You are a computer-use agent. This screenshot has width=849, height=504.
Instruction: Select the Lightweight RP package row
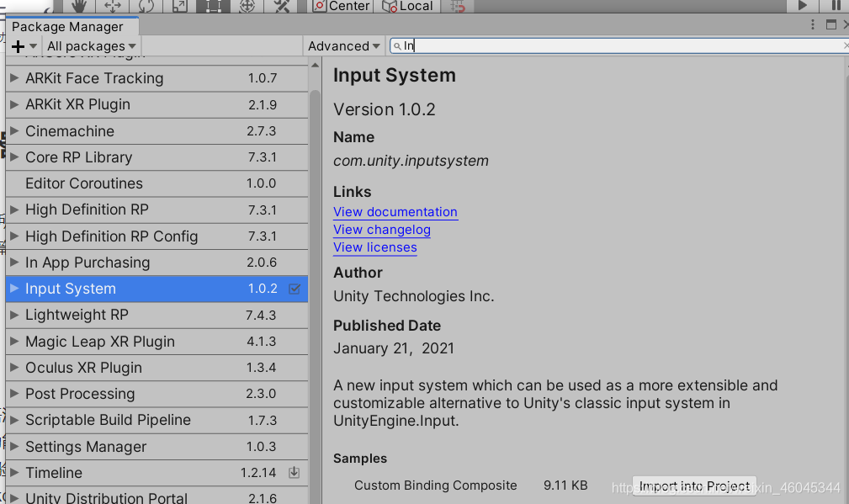pyautogui.click(x=157, y=315)
